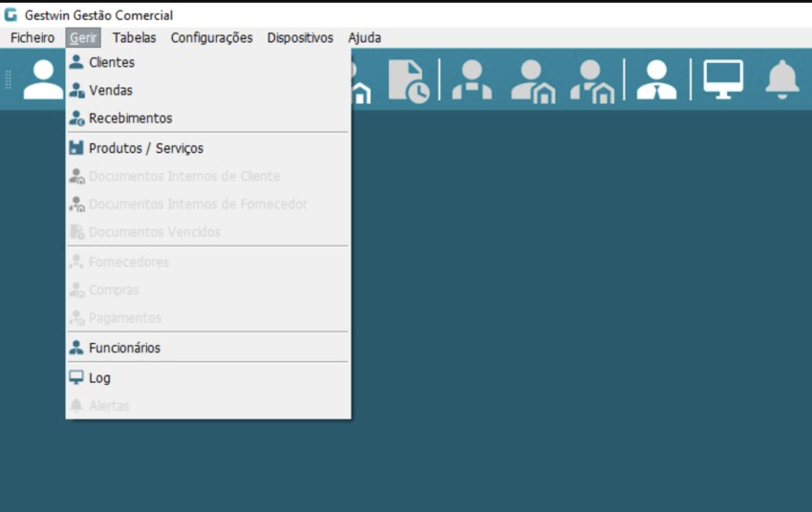Click the Clientes person icon in the toolbar

pos(43,79)
